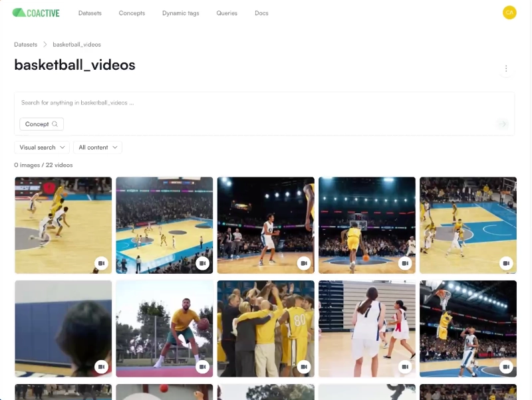
Task: Click video icon on blue wall head thumbnail
Action: (101, 367)
